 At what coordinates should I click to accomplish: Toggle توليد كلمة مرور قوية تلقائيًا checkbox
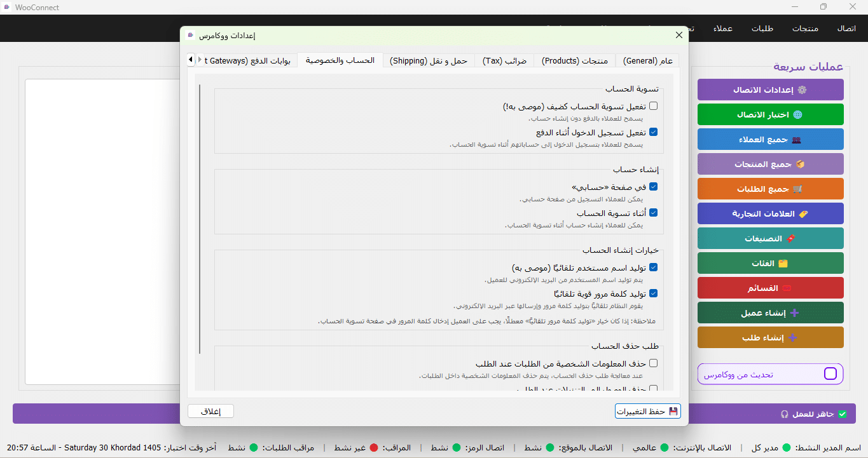(653, 293)
